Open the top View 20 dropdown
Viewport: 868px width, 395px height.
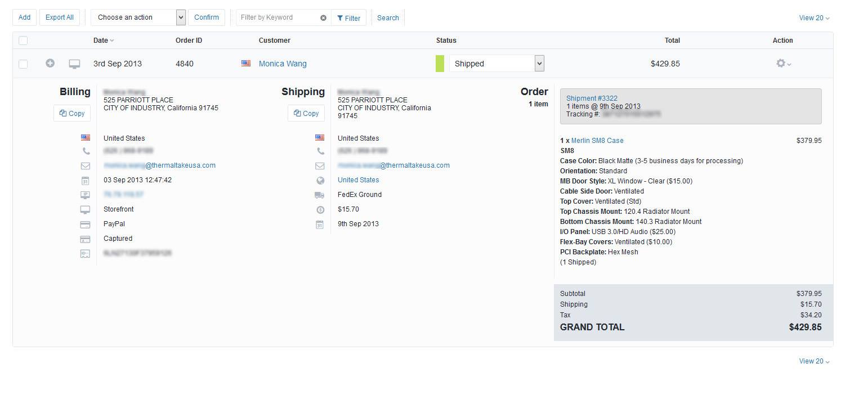click(815, 18)
